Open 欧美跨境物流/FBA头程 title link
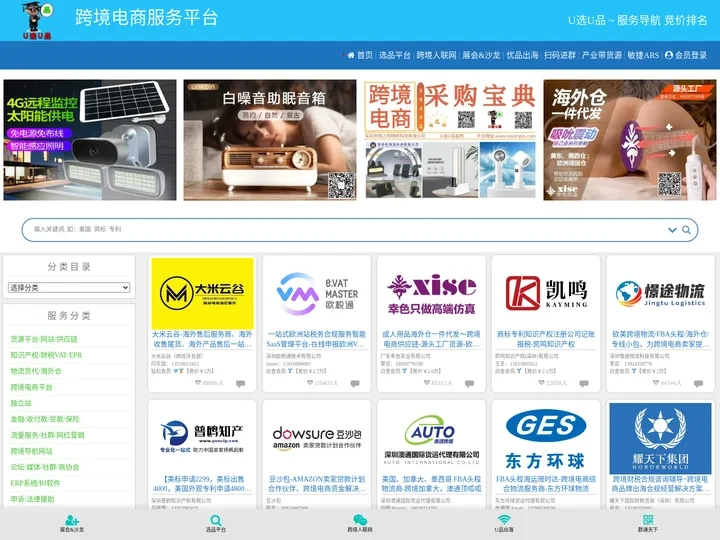This screenshot has width=720, height=540. point(660,339)
